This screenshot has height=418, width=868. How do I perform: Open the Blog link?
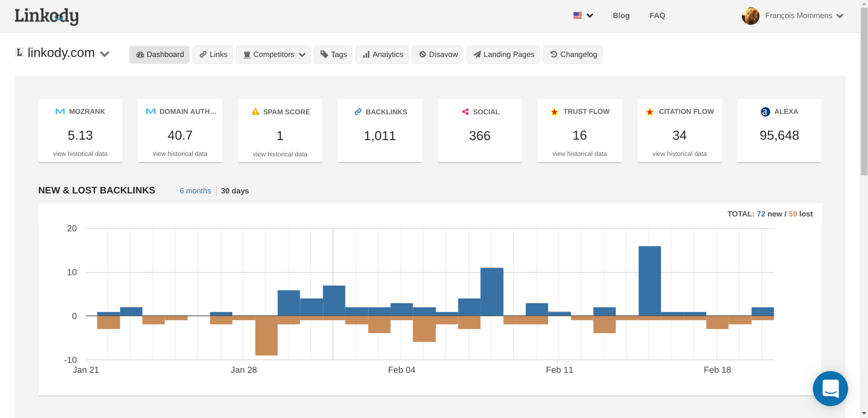pos(621,15)
